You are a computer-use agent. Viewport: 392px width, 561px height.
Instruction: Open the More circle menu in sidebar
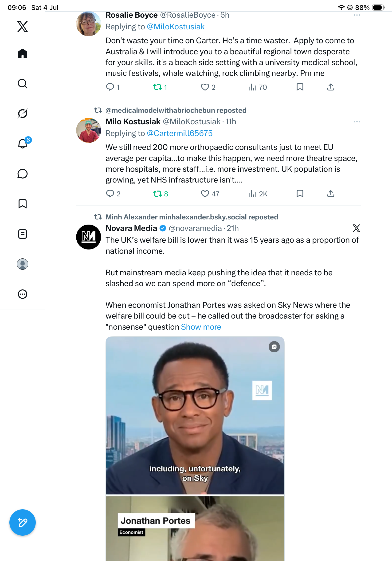pyautogui.click(x=23, y=294)
